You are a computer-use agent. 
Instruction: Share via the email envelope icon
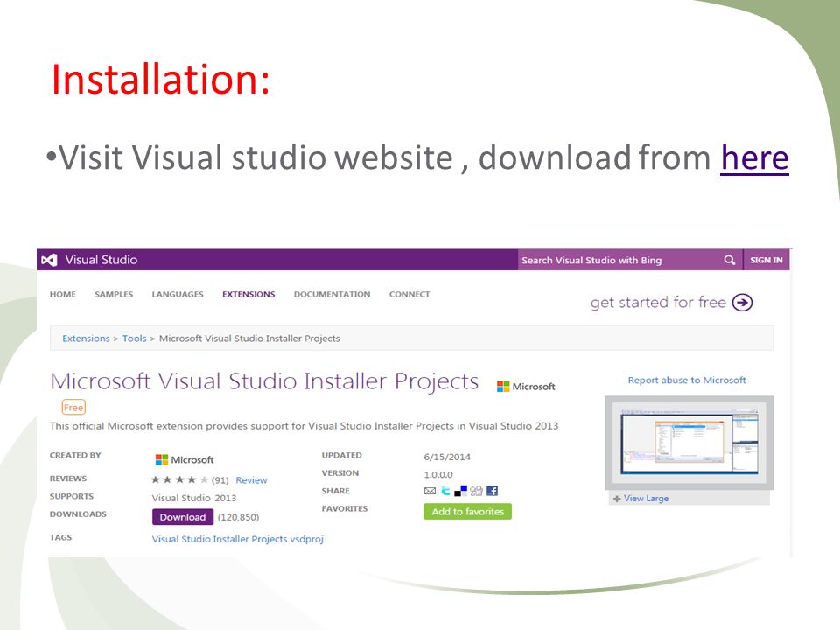(430, 491)
